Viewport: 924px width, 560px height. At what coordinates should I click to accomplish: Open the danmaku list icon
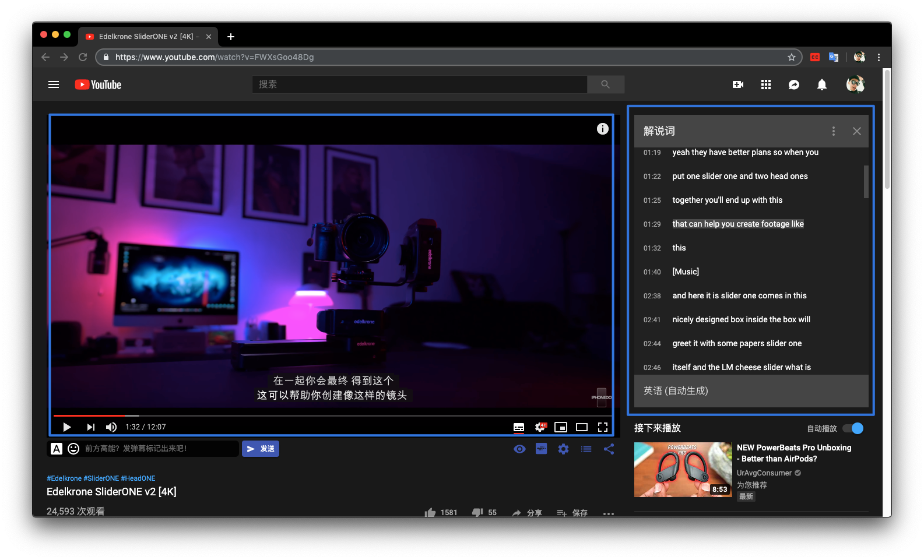586,449
